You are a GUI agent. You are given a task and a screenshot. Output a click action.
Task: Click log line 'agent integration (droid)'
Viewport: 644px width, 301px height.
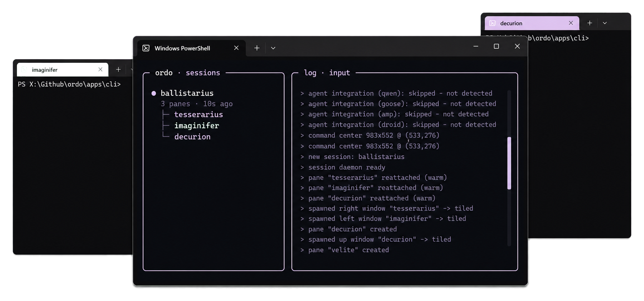click(x=398, y=125)
